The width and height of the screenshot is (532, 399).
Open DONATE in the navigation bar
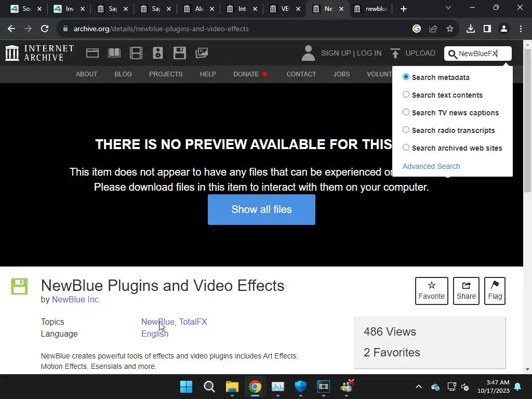250,74
